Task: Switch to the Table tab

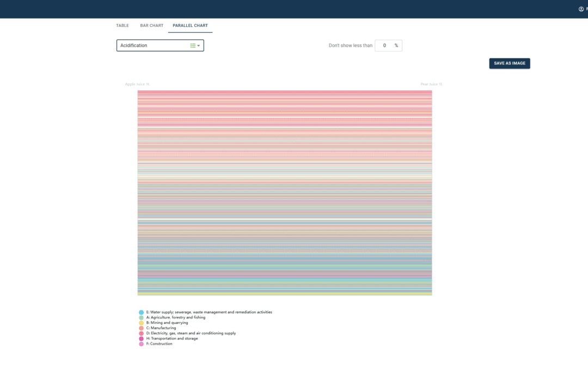Action: [x=122, y=26]
